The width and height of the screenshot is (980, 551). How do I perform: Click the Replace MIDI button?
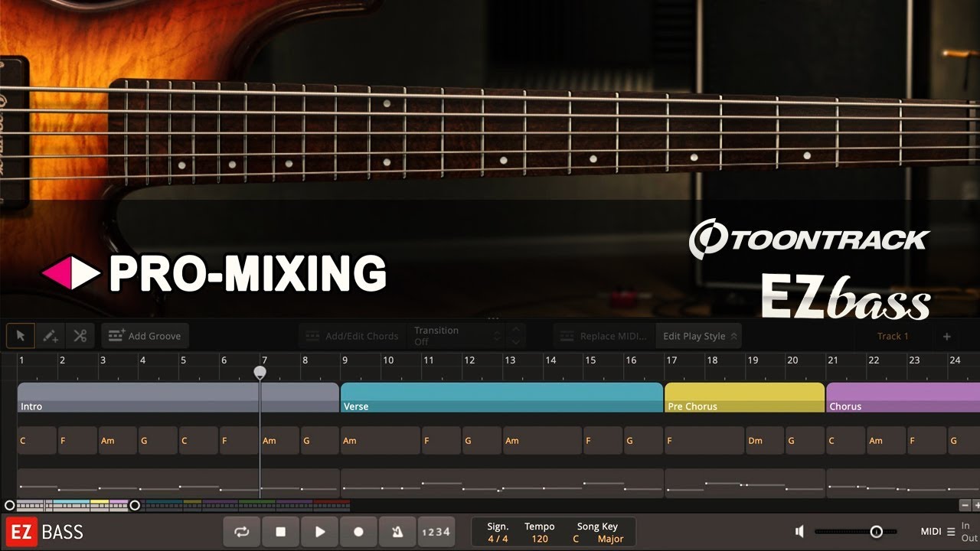604,336
